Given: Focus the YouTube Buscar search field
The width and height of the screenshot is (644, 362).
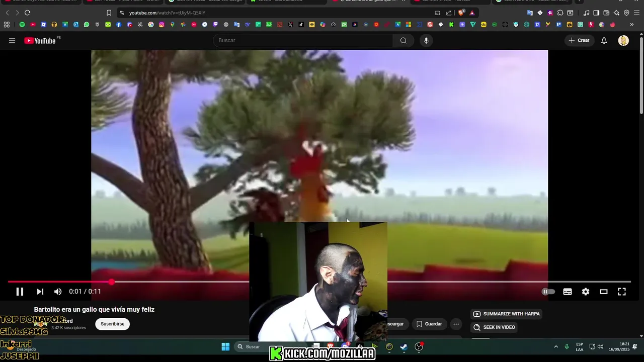Looking at the screenshot, I should [x=303, y=41].
